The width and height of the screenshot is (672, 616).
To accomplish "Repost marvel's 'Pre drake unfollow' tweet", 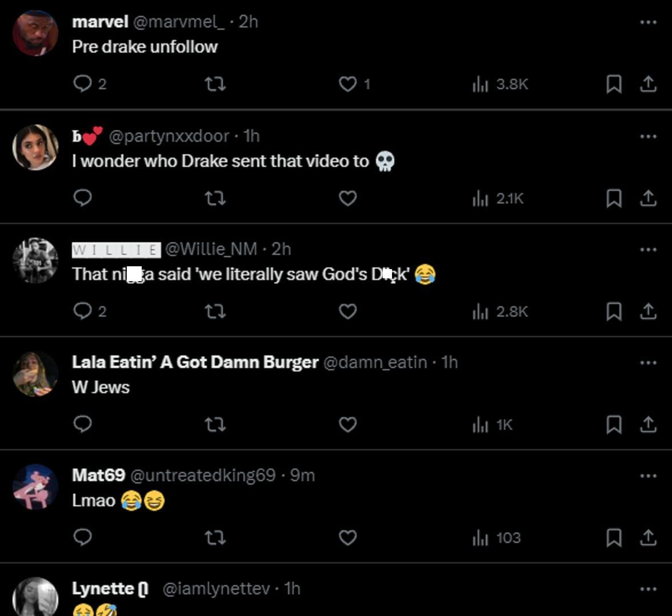I will click(x=215, y=84).
